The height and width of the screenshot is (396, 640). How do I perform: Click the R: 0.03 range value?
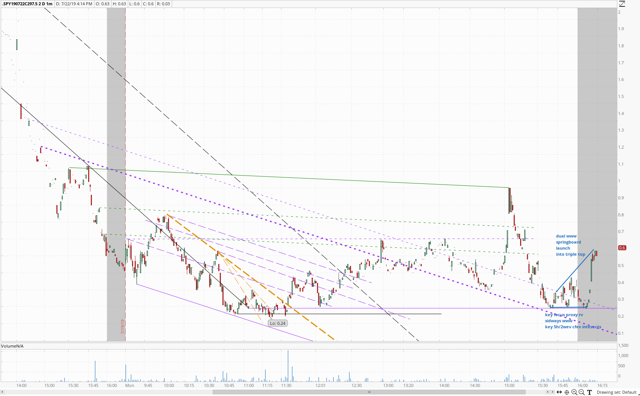coord(164,4)
